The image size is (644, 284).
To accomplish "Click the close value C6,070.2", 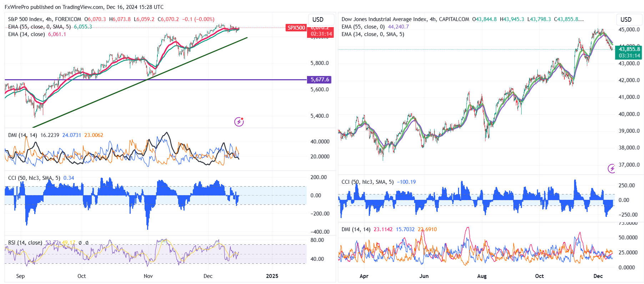I will point(168,19).
